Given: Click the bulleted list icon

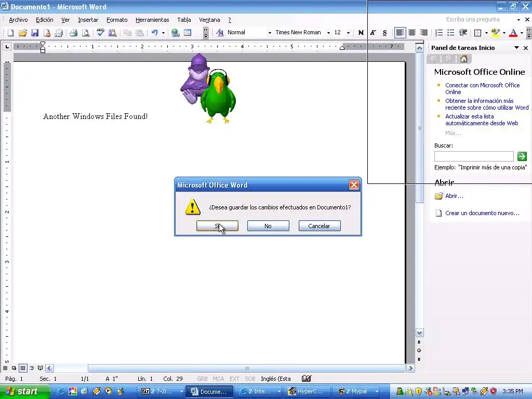Looking at the screenshot, I should pos(450,33).
